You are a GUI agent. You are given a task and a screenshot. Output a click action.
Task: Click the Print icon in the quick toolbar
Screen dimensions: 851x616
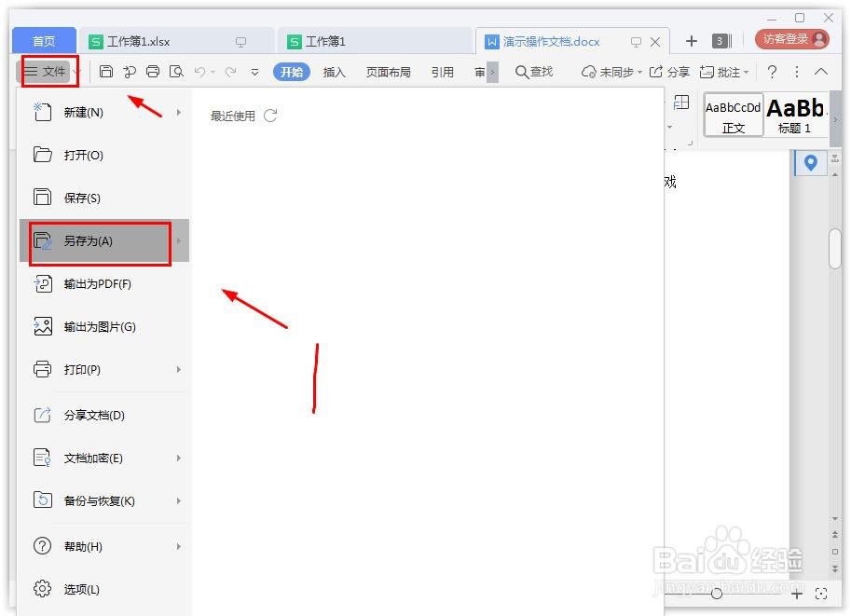pyautogui.click(x=154, y=71)
